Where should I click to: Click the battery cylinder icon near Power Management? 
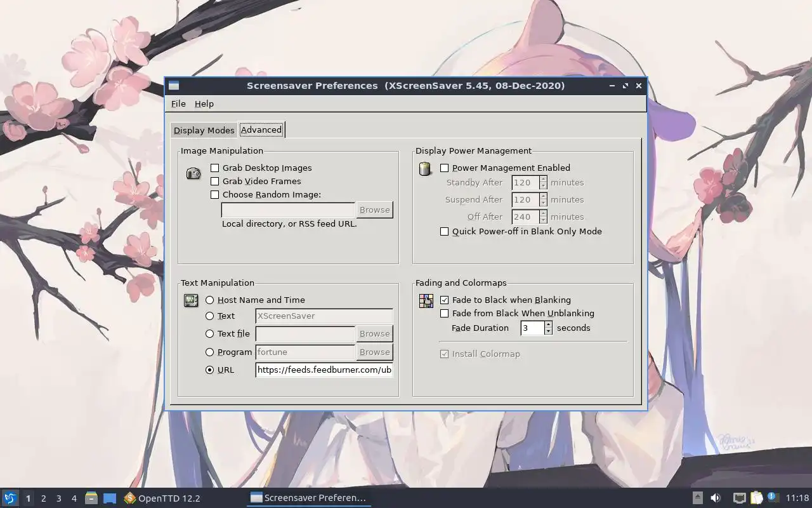pos(425,169)
